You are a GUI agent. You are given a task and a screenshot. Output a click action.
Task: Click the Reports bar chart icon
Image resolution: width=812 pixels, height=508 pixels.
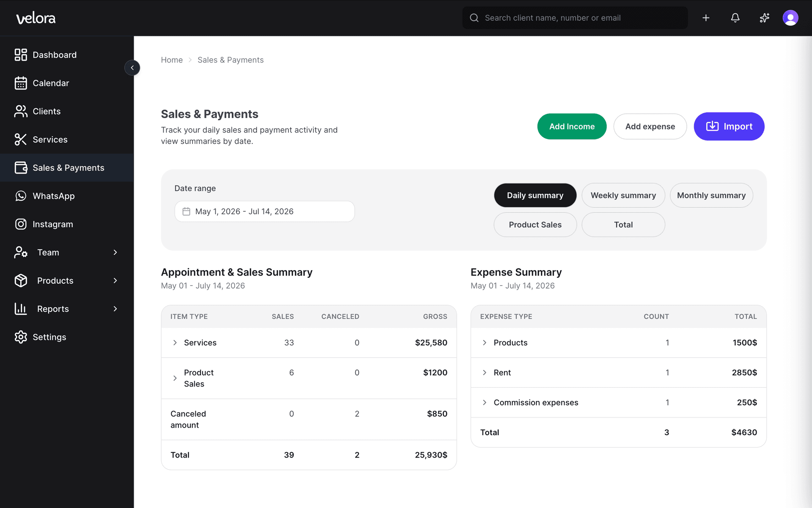coord(21,309)
